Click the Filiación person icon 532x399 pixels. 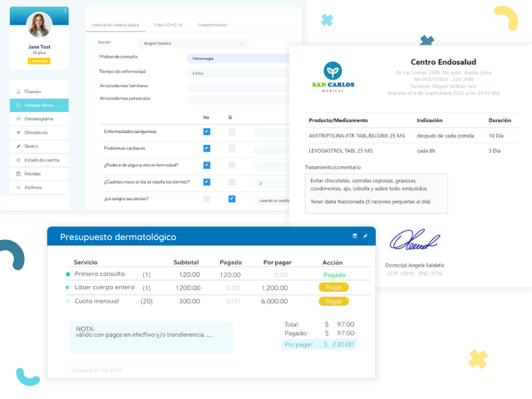(x=18, y=92)
